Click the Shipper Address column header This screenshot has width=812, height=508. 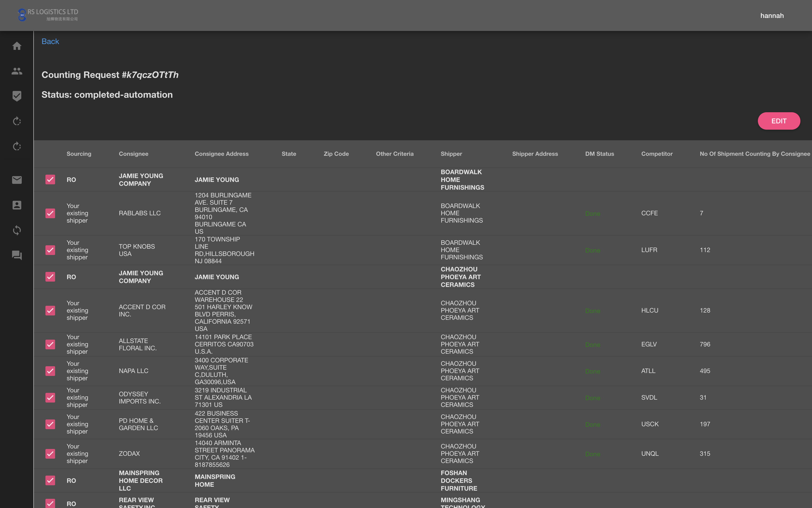pos(535,154)
